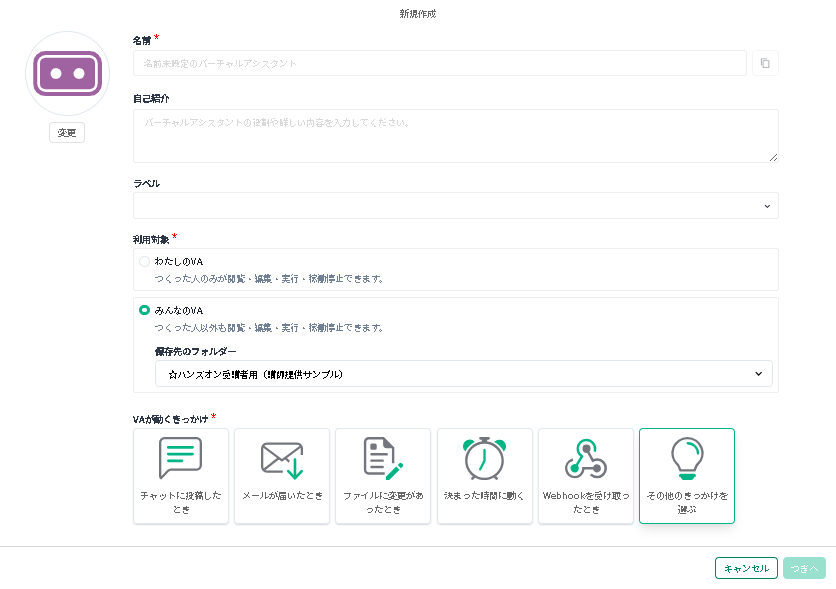Choose the file changed trigger icon
The image size is (836, 589).
383,459
